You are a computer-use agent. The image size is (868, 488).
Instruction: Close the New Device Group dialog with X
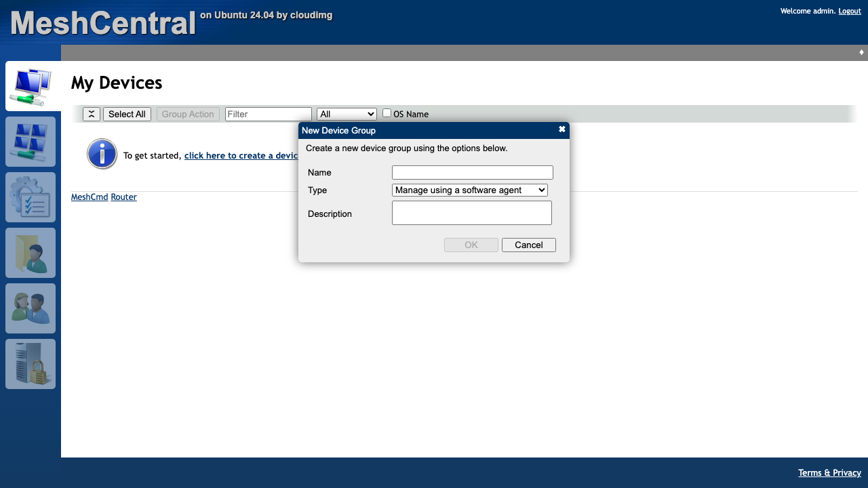tap(562, 129)
